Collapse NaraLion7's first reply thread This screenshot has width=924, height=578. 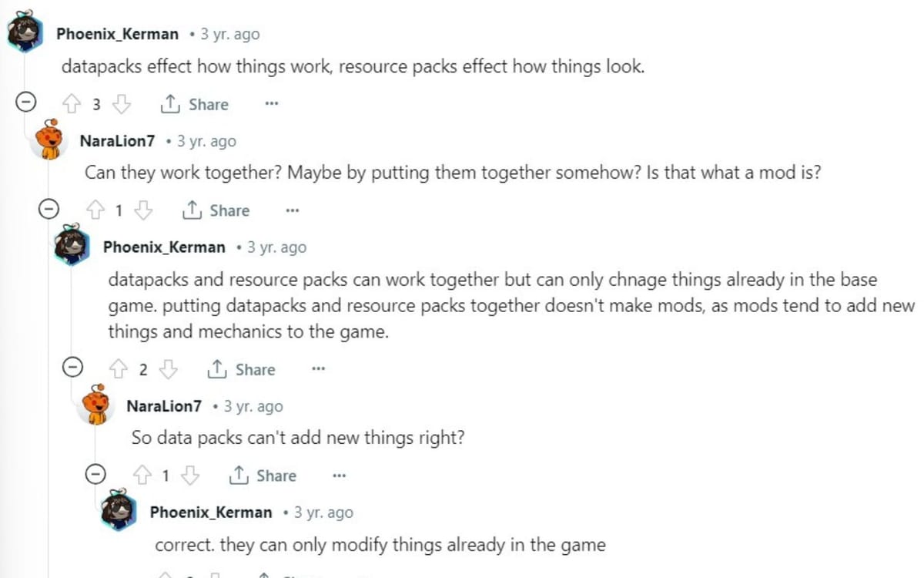(49, 208)
